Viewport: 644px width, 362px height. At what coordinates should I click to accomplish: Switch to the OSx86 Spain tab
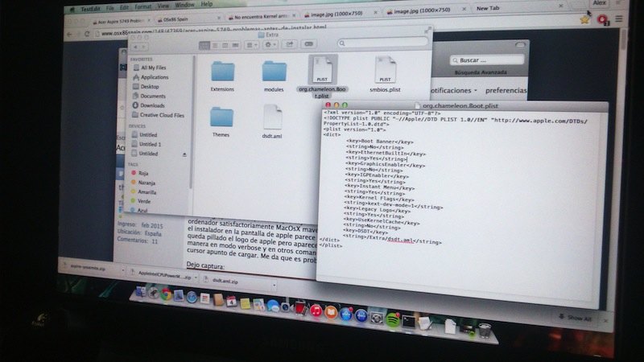(187, 19)
